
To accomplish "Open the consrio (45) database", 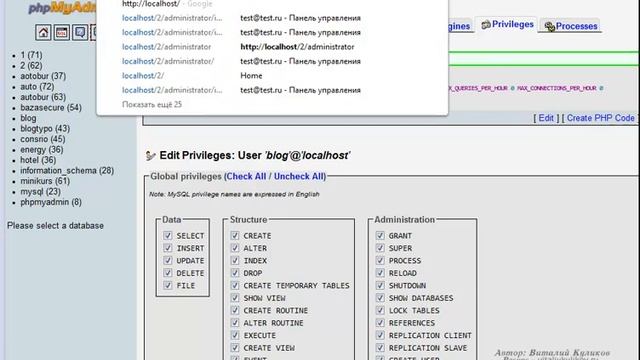I will (x=43, y=139).
